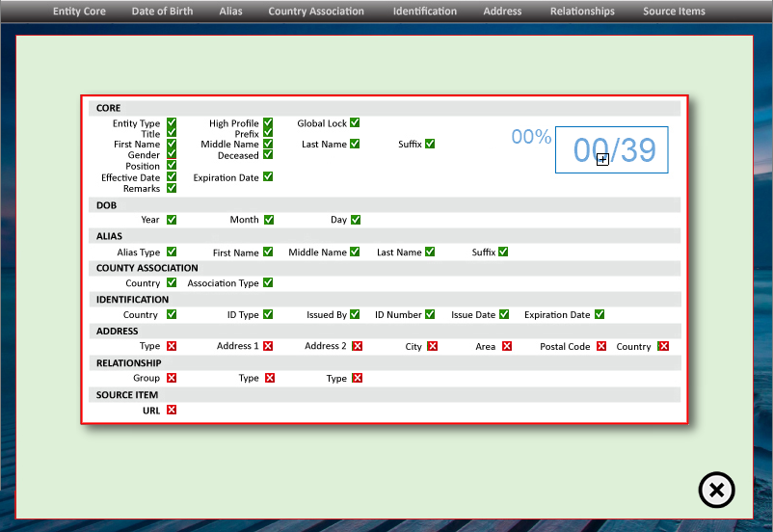773x532 pixels.
Task: Toggle DOB Day checkmark
Action: [x=356, y=220]
